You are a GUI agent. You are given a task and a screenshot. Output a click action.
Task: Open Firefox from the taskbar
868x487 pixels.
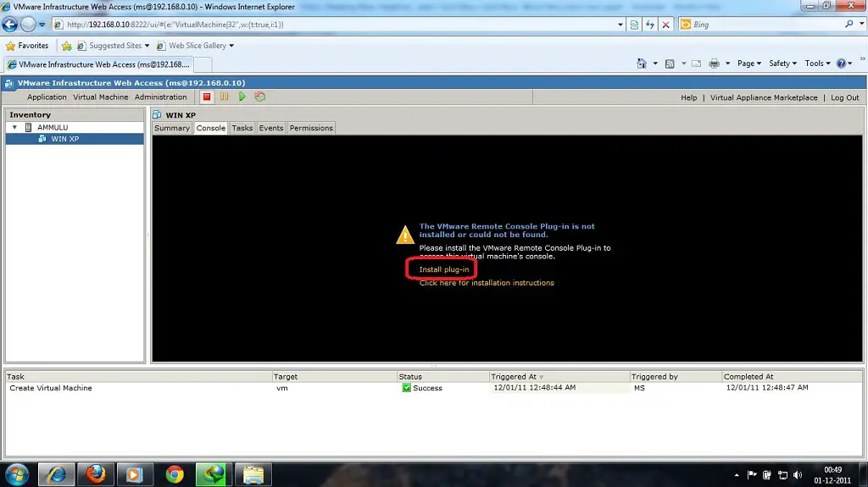point(95,474)
